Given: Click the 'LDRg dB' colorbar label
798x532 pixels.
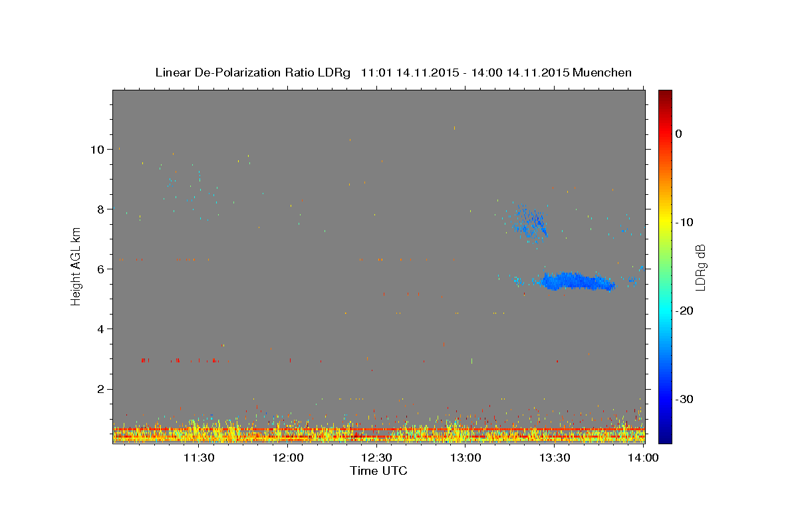Looking at the screenshot, I should (x=700, y=267).
